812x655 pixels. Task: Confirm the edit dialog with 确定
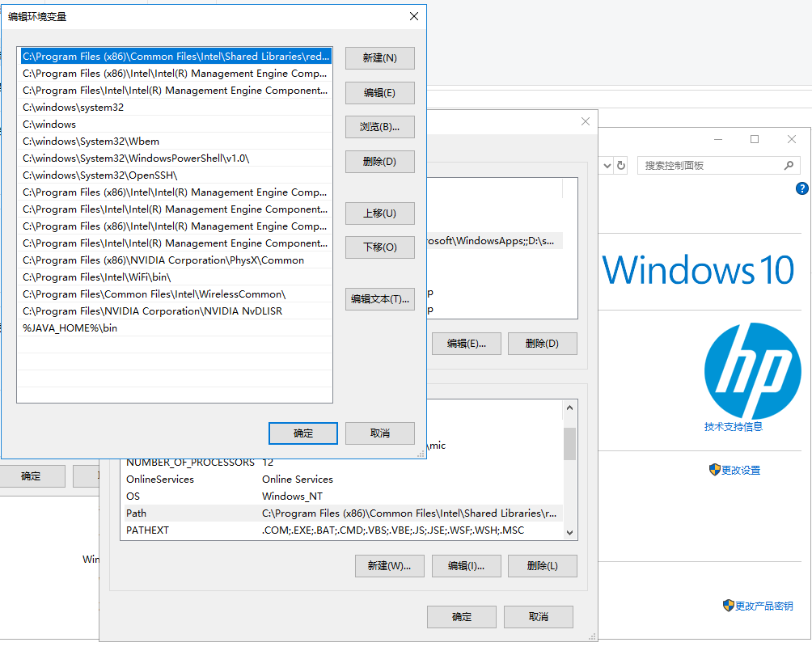coord(303,433)
